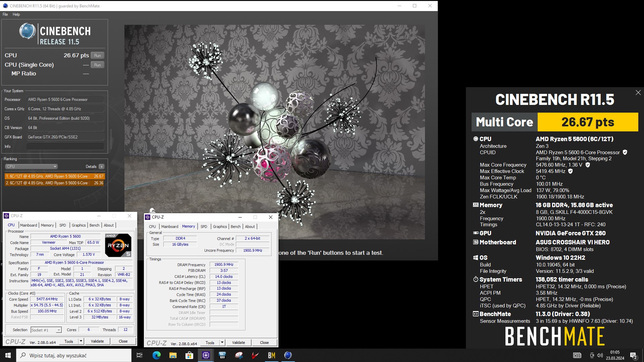Switch to Mainboard tab in left CPU-Z
Screen dimensions: 644x362
(x=29, y=225)
